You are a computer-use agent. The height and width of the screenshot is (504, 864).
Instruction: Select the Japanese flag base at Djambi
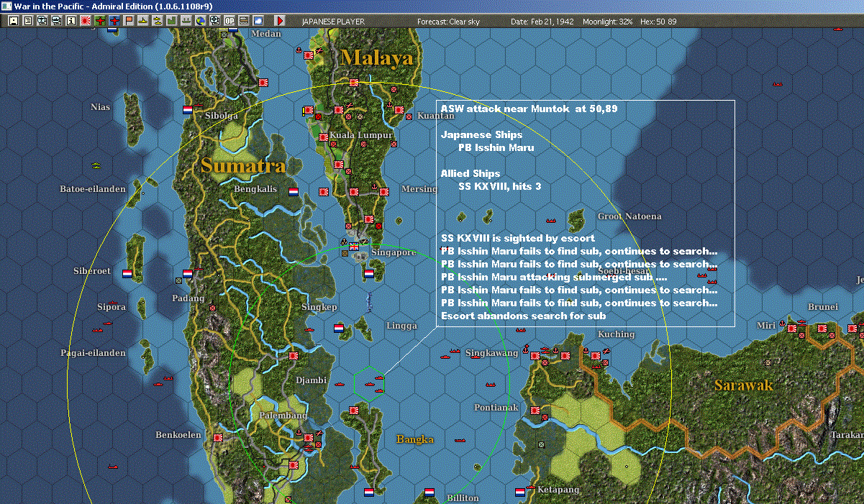(294, 356)
